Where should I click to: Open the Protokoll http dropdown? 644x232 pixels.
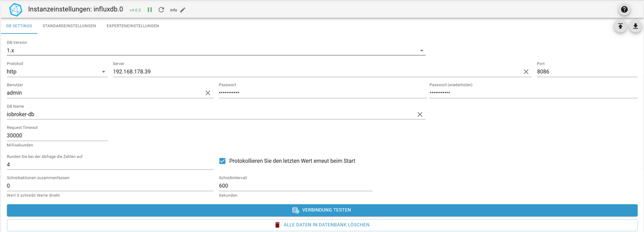[57, 71]
